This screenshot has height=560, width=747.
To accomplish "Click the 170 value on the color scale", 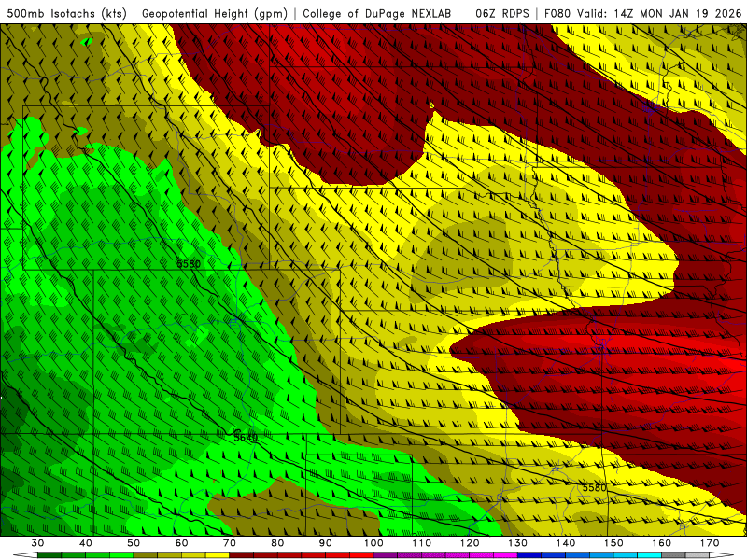I will click(x=710, y=543).
